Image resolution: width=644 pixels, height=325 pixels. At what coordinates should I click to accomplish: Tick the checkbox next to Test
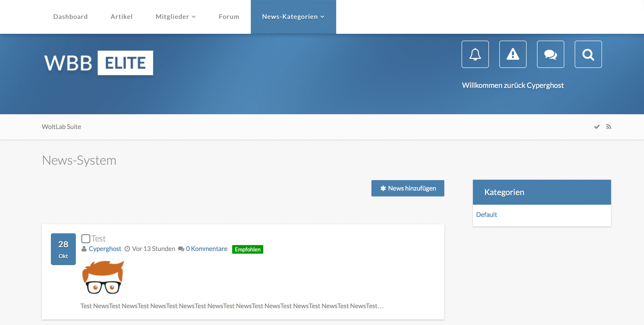[x=86, y=238]
